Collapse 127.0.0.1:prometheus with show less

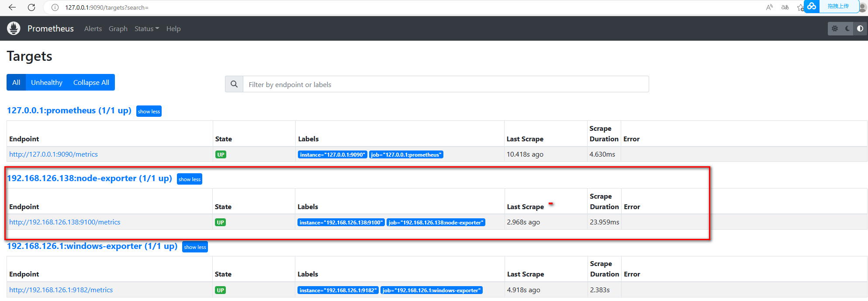click(x=149, y=111)
